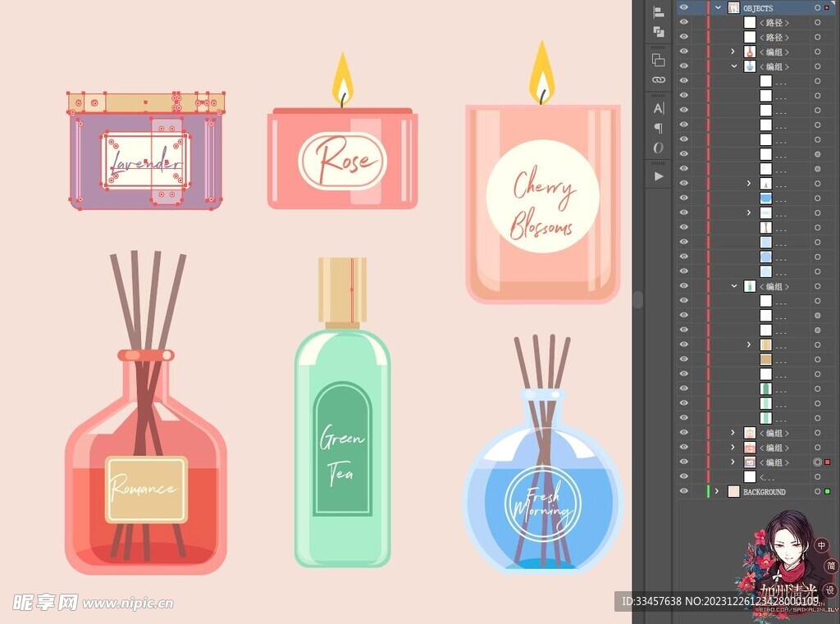Open the OpenType panel icon
840x624 pixels.
click(x=659, y=148)
